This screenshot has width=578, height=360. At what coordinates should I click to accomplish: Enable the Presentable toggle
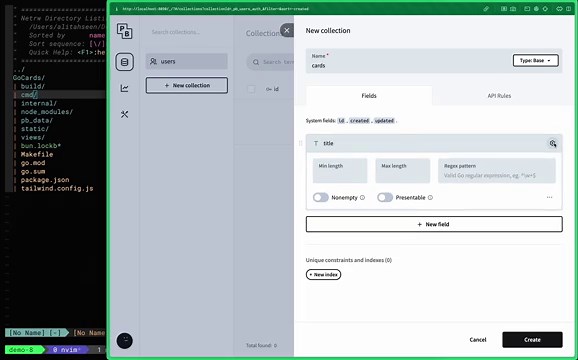[x=385, y=198]
